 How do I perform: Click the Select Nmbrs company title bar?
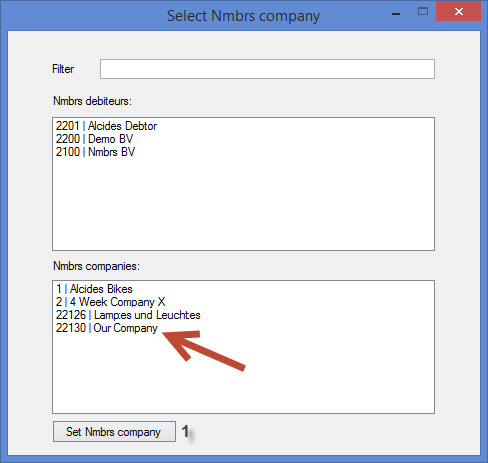click(243, 16)
